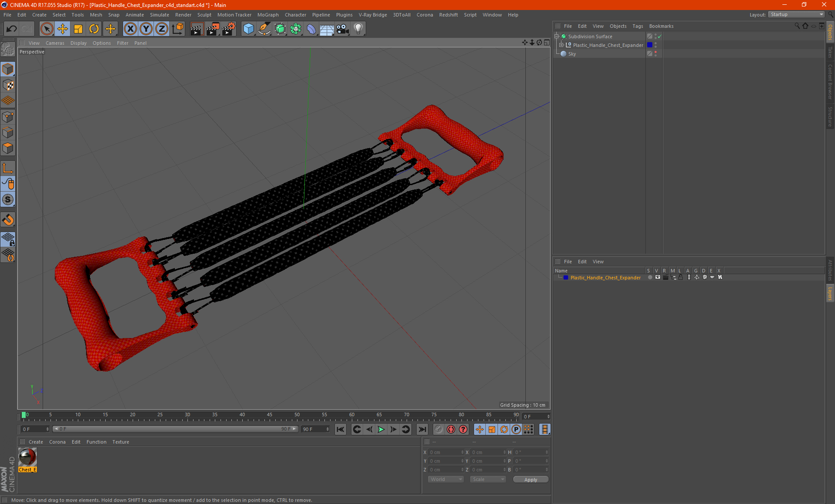
Task: Play the animation forward
Action: point(381,429)
